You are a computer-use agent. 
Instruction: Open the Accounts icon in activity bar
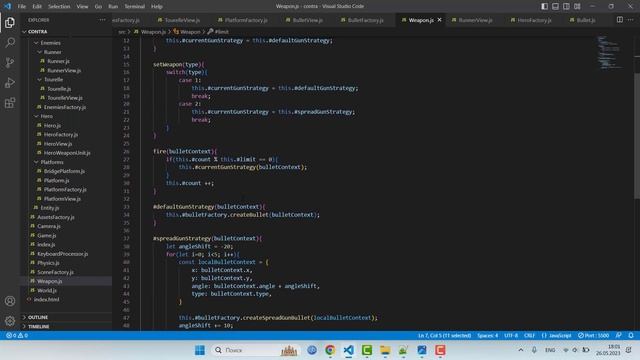coord(10,301)
